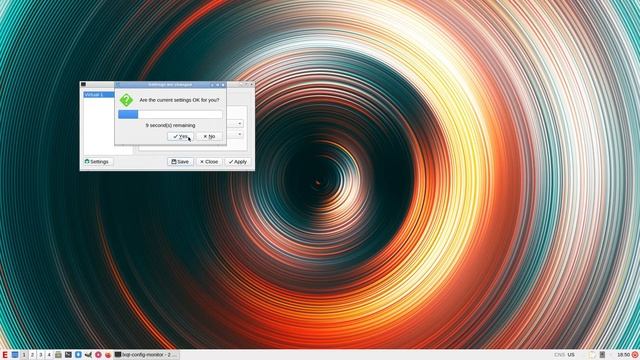640x360 pixels.
Task: Click the clock in the panel
Action: [624, 355]
